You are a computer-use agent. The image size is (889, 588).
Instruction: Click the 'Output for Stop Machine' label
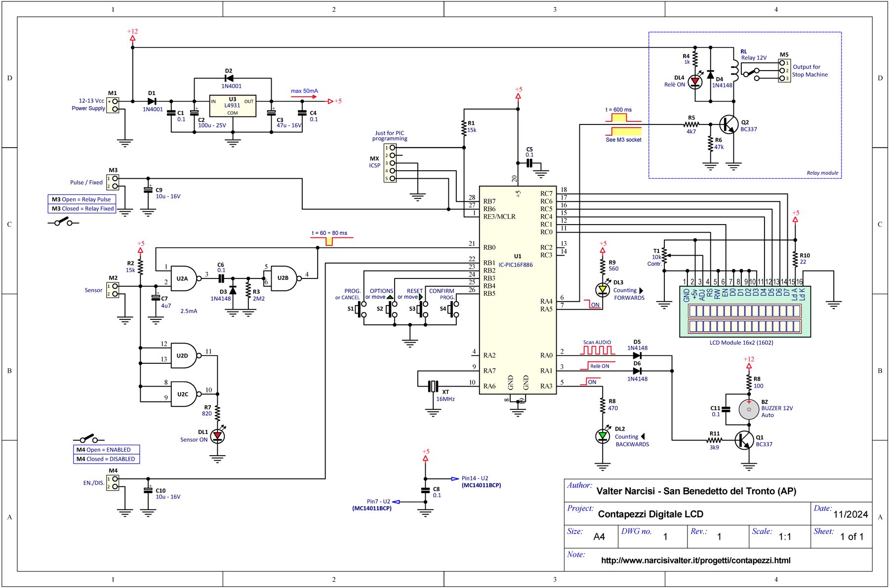pyautogui.click(x=810, y=71)
